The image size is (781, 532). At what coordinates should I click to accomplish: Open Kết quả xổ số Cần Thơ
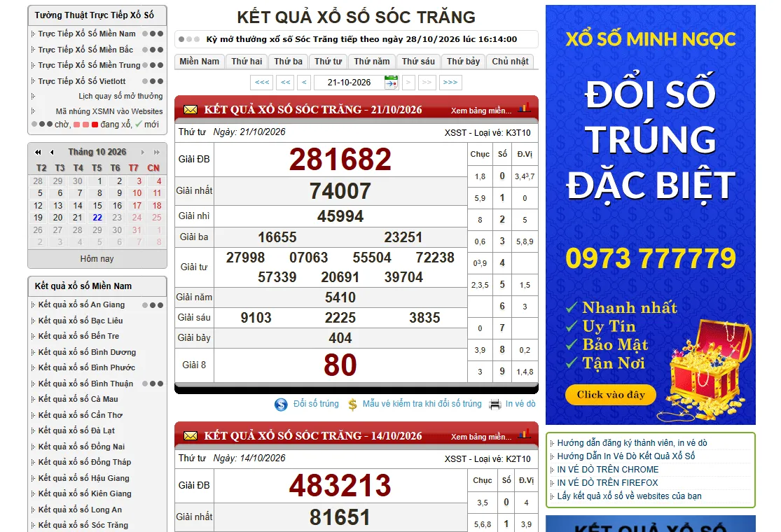[x=80, y=415]
